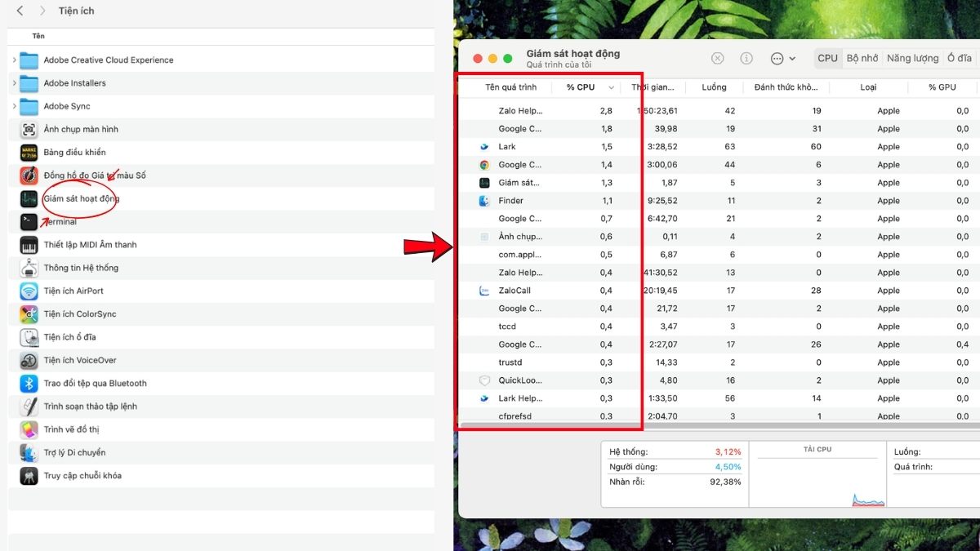Select the Tiện ích ổ đĩa icon
Viewport: 980px width, 551px height.
[29, 337]
